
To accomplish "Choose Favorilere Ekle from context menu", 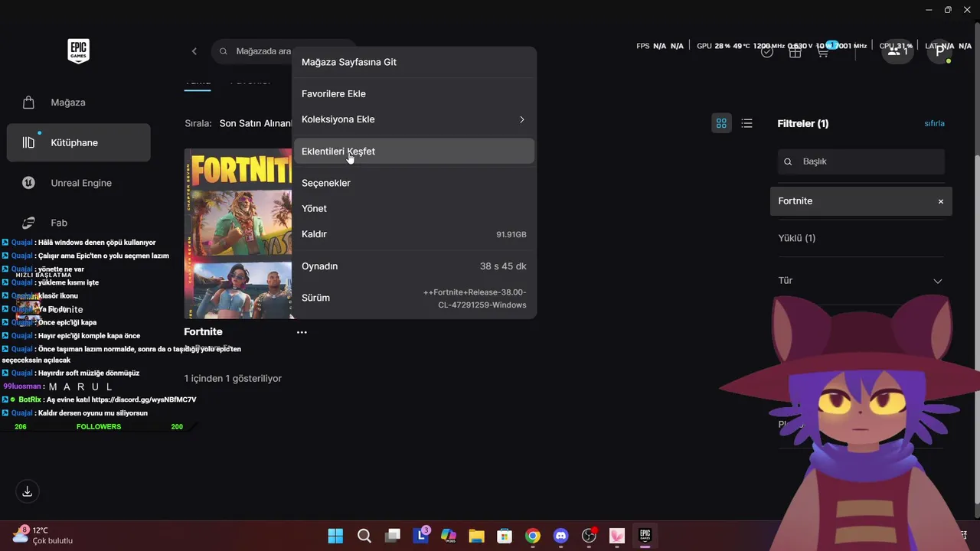I will (x=414, y=93).
